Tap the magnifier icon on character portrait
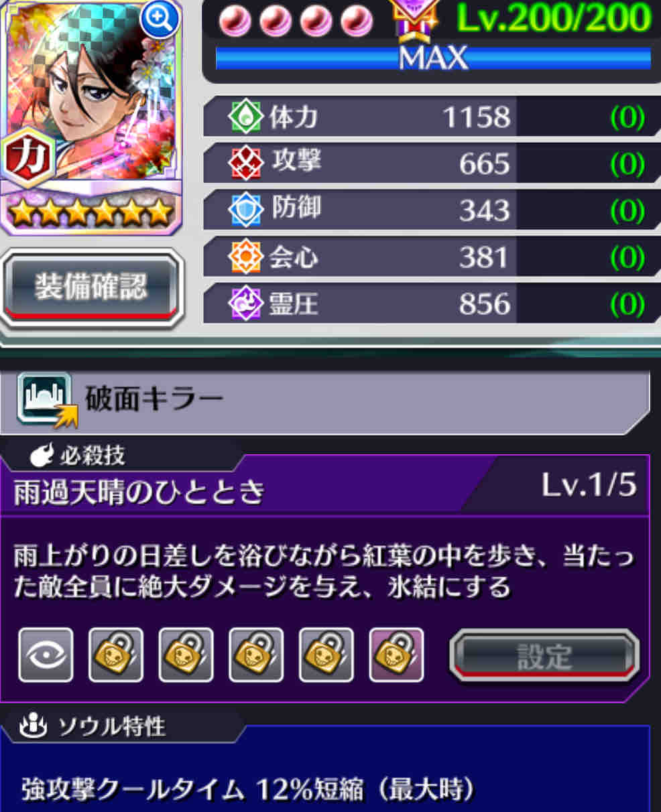The image size is (661, 812). [x=160, y=20]
